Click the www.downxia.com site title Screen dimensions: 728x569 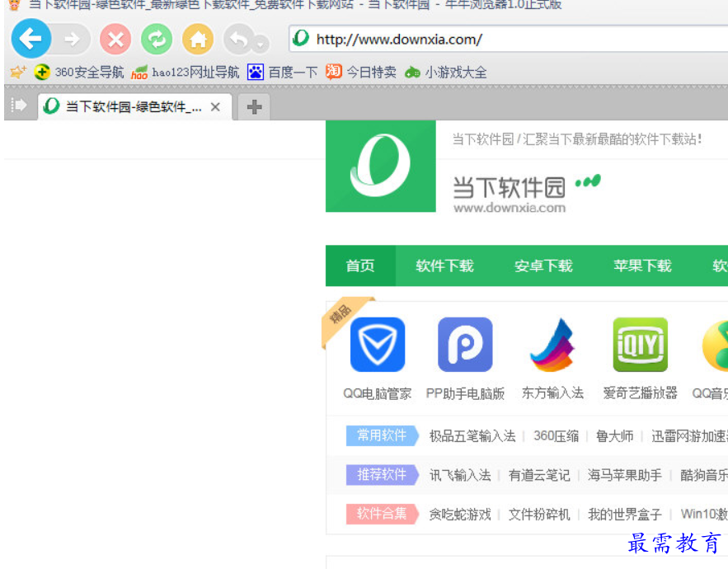(x=510, y=208)
